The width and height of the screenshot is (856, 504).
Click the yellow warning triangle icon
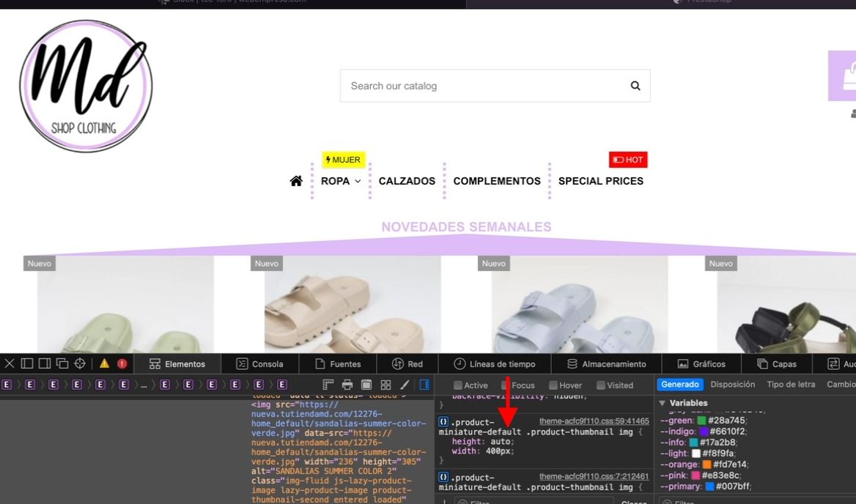tap(104, 363)
